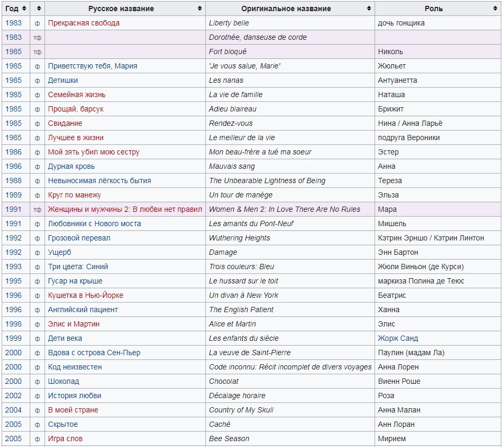Viewport: 504px width, 447px height.
Task: Open the Прекрасная свобода film link
Action: tap(83, 23)
